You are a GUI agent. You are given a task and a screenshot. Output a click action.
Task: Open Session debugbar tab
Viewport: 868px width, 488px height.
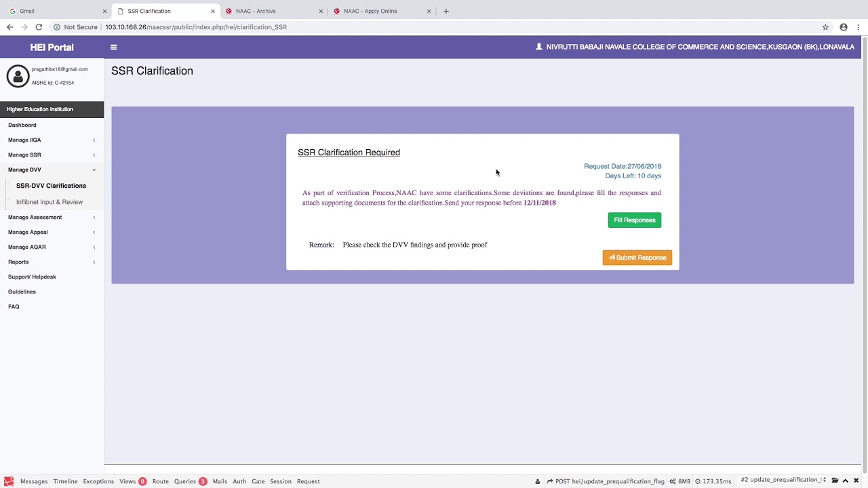click(281, 481)
